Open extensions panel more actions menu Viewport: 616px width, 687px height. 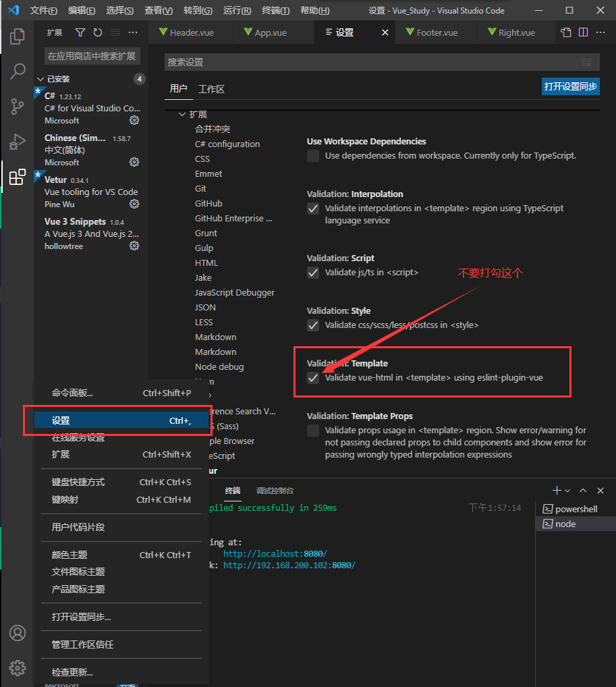133,32
